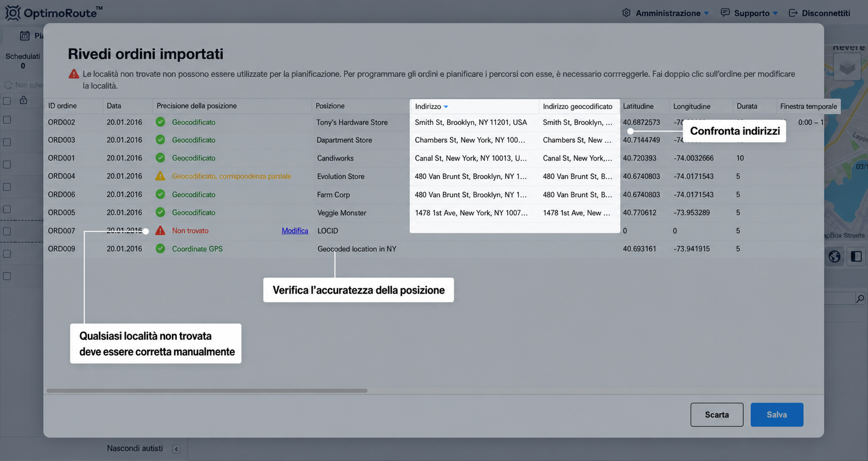Screen dimensions: 868x461
Task: Click the lock icon in background list header
Action: (x=23, y=100)
